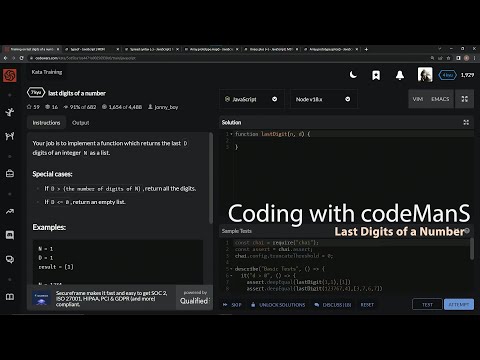The width and height of the screenshot is (480, 360).
Task: Toggle dark mode with the moon icon
Action: (x=353, y=75)
